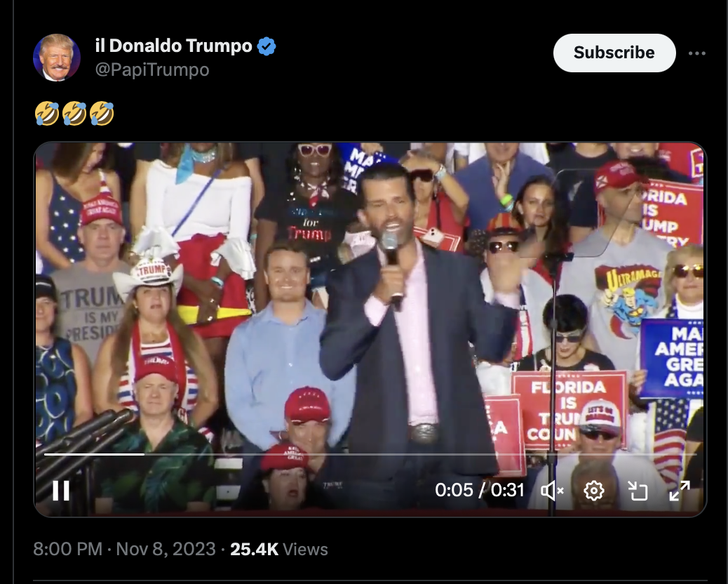
Task: Subscribe to this account
Action: (614, 53)
